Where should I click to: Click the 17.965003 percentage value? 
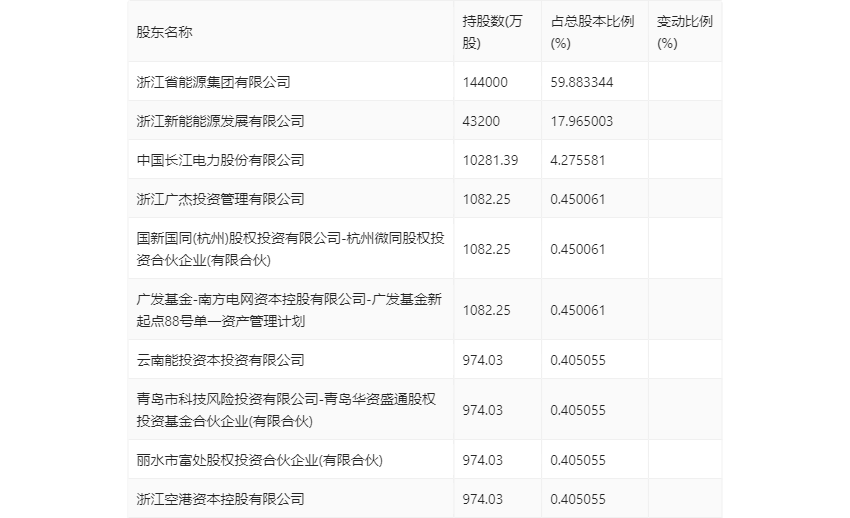click(x=582, y=121)
